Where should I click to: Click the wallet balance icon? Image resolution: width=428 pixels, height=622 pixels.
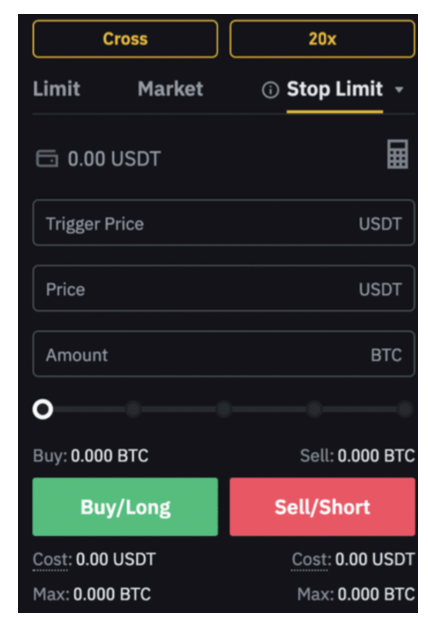point(47,158)
